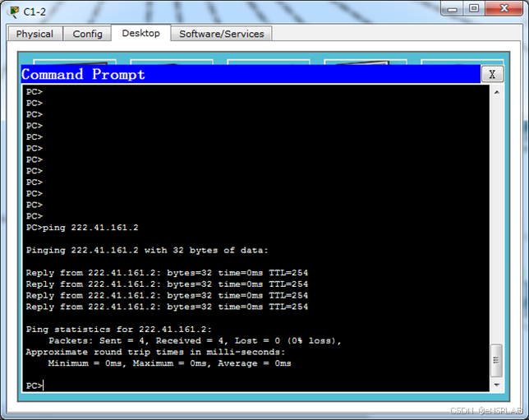Open the Physical tab
The image size is (529, 420).
point(34,34)
